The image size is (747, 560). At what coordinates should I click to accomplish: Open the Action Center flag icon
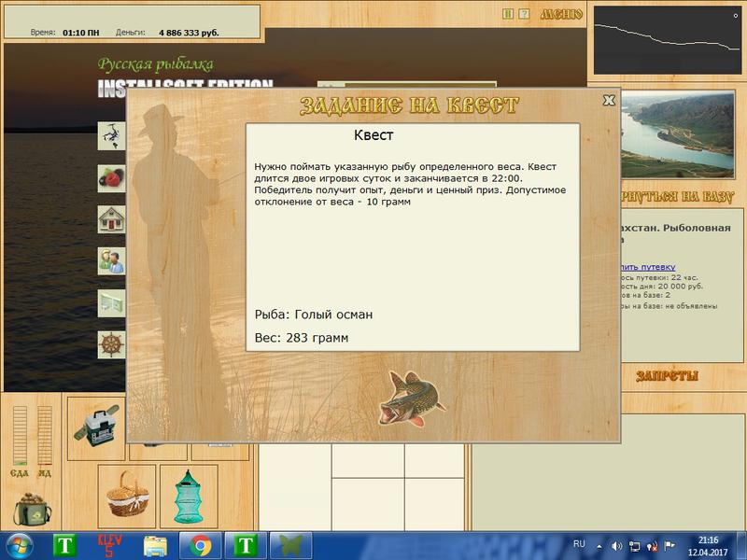669,546
